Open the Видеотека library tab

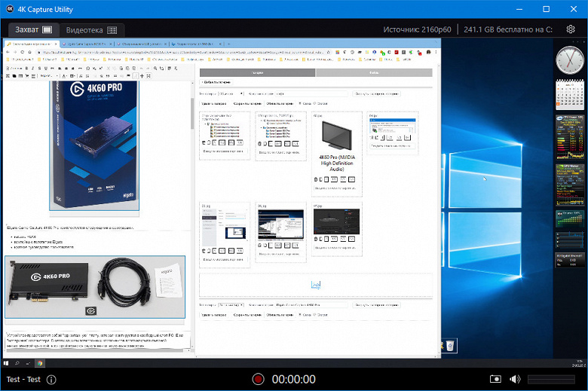[x=90, y=29]
